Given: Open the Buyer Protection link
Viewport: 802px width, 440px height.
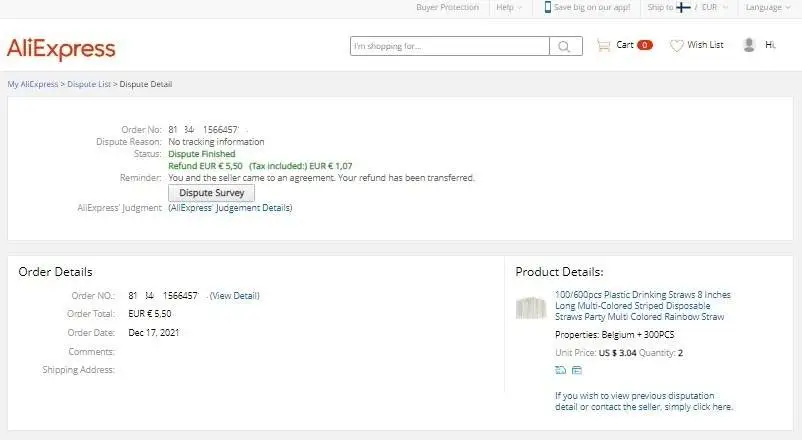Looking at the screenshot, I should point(448,7).
